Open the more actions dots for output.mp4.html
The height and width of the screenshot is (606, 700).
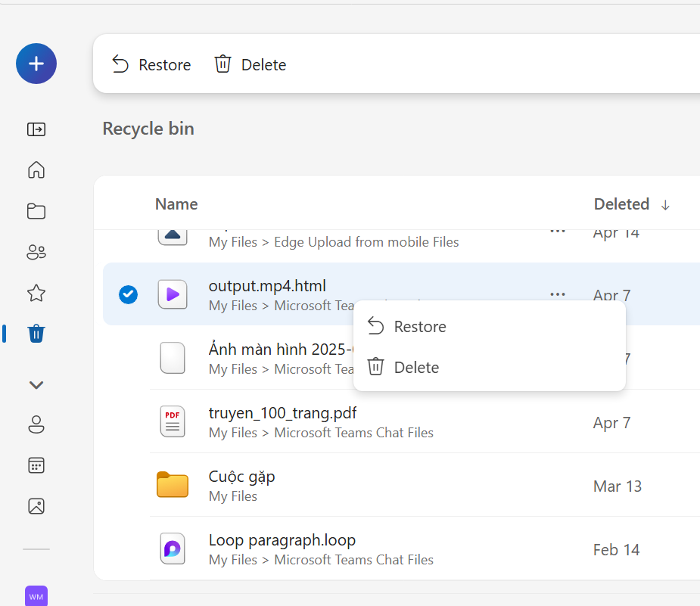[558, 294]
